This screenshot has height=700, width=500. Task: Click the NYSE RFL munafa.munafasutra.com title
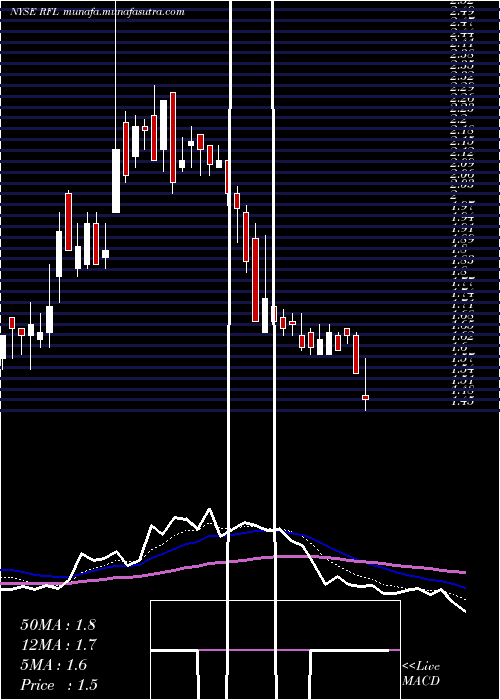[x=97, y=12]
